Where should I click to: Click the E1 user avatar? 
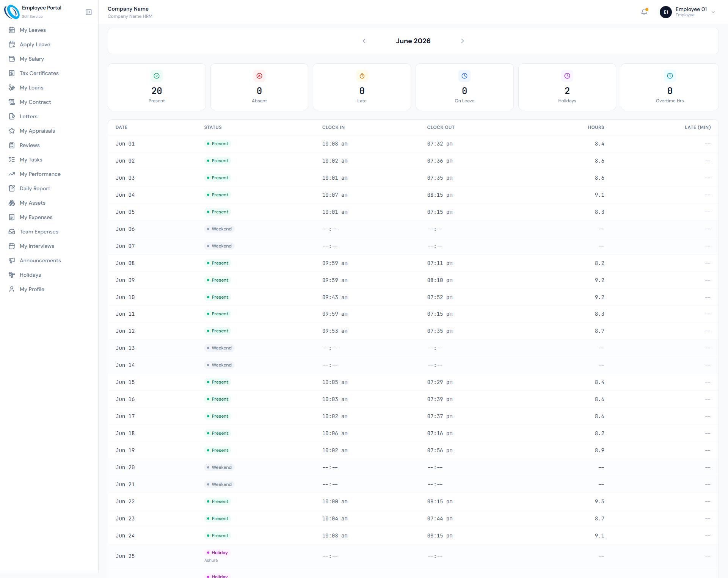665,12
